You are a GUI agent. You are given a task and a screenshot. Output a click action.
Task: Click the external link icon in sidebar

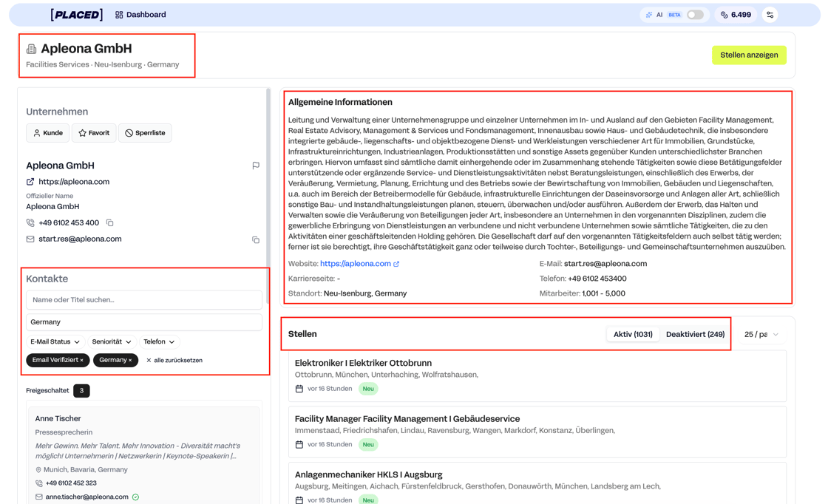point(30,182)
